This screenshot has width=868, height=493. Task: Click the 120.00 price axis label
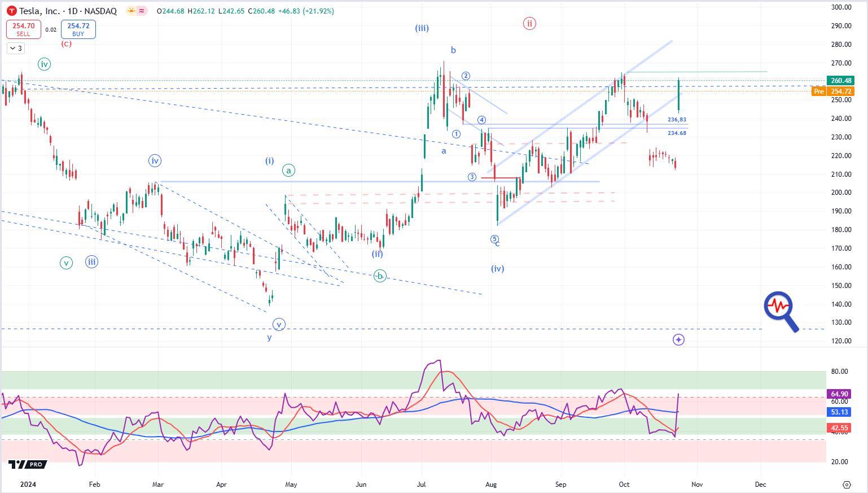pos(841,341)
